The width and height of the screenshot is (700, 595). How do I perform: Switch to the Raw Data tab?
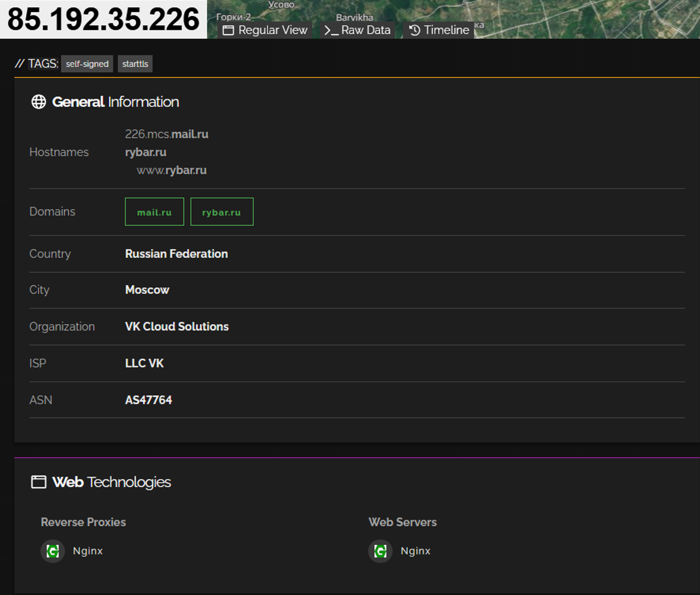pos(357,30)
